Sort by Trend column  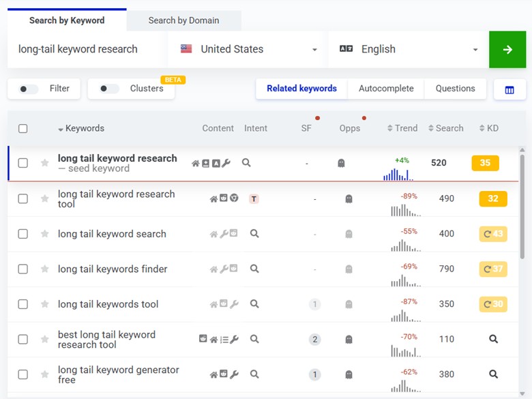click(x=402, y=128)
